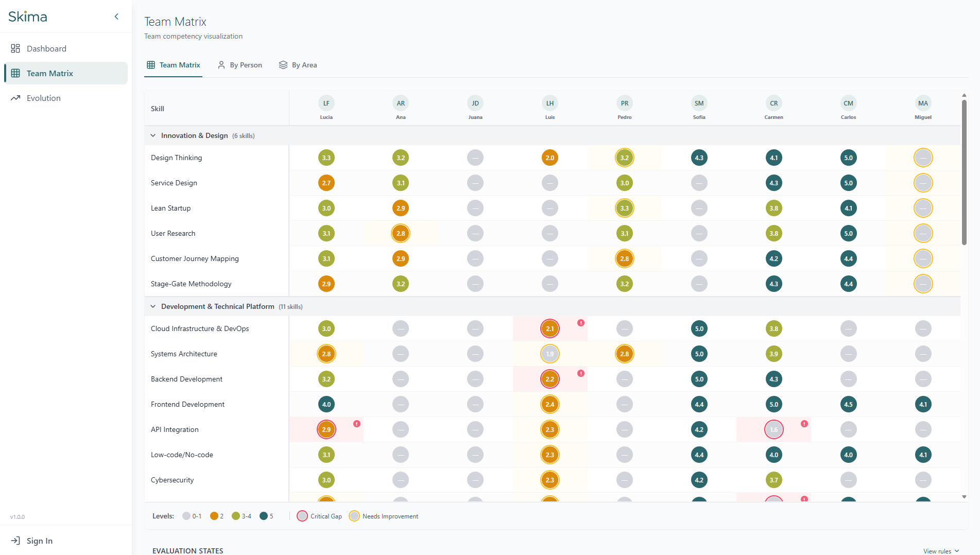Switch to the By Area tab

click(298, 65)
